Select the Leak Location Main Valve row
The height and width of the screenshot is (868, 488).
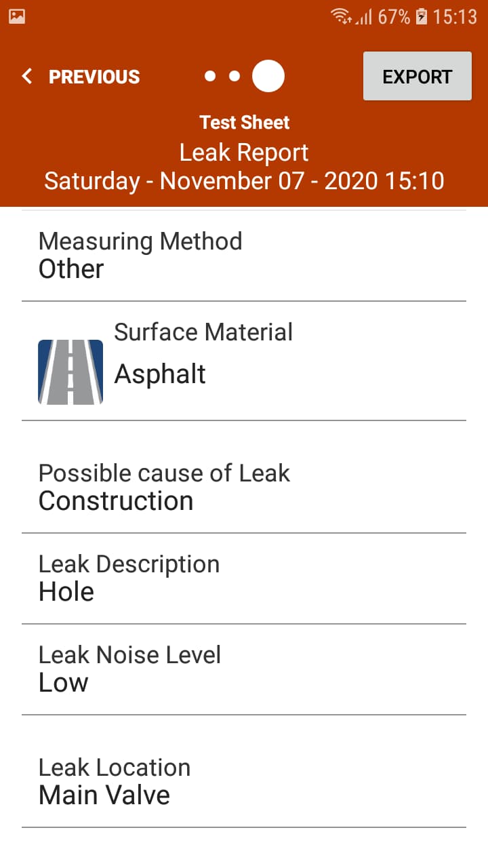pyautogui.click(x=244, y=781)
